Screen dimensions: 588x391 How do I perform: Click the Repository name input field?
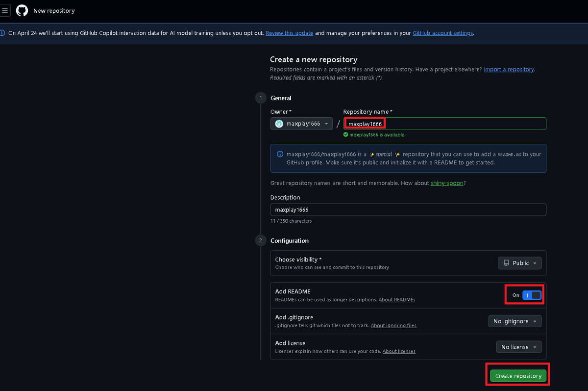pos(444,124)
